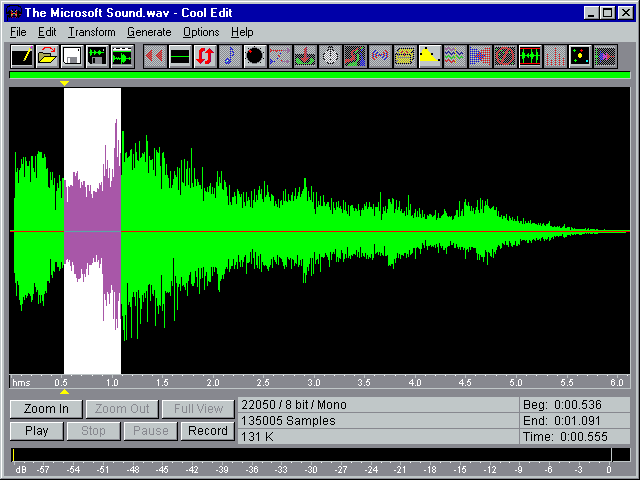Open the Generate menu

pyautogui.click(x=149, y=32)
